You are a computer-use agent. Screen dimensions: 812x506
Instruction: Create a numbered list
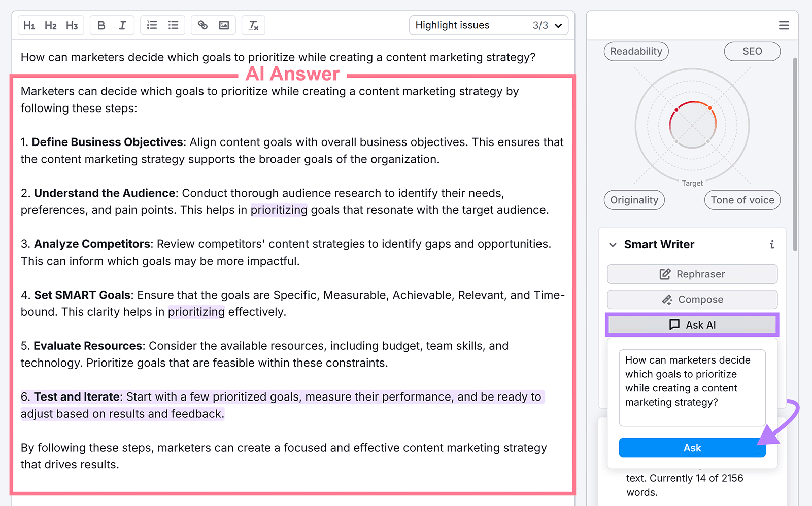[x=152, y=25]
